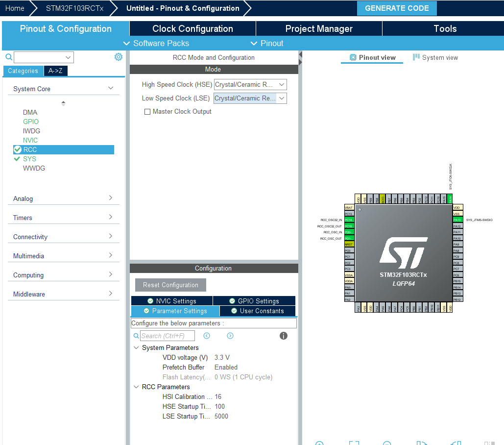Select SYS in the System Core list

(29, 159)
